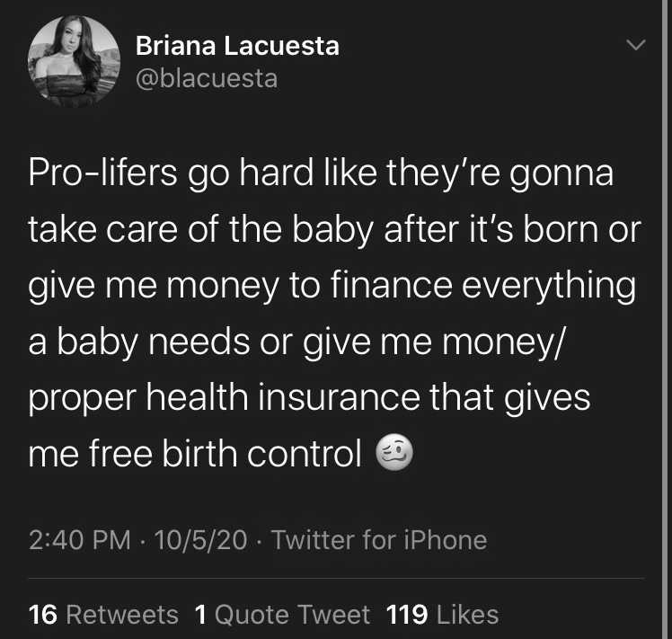Image resolution: width=672 pixels, height=639 pixels.
Task: Click the word Pro-lifers in the tweet
Action: (102, 173)
